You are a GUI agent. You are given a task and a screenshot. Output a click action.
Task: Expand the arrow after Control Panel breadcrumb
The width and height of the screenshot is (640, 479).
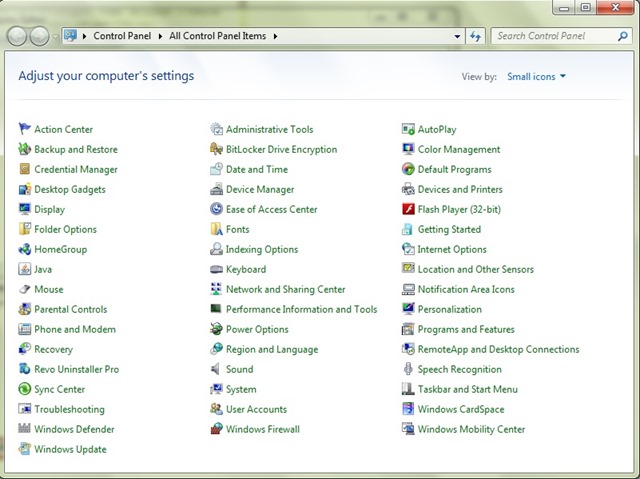coord(160,36)
